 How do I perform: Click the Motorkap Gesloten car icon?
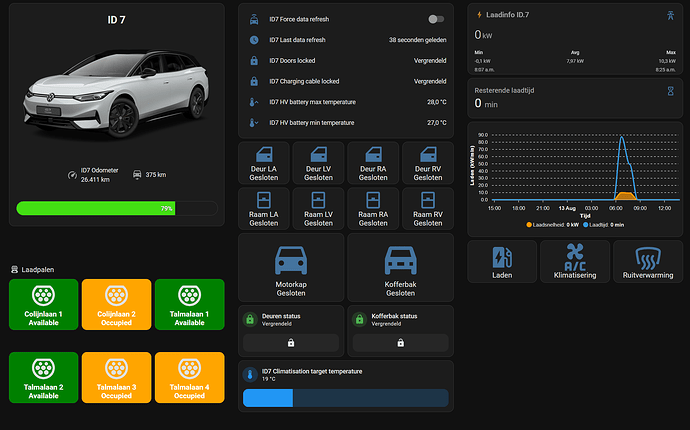coord(291,261)
